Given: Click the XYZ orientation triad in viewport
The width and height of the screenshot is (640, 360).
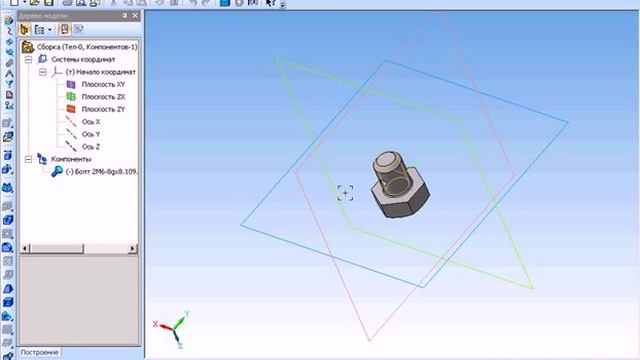Looking at the screenshot, I should coord(173,329).
